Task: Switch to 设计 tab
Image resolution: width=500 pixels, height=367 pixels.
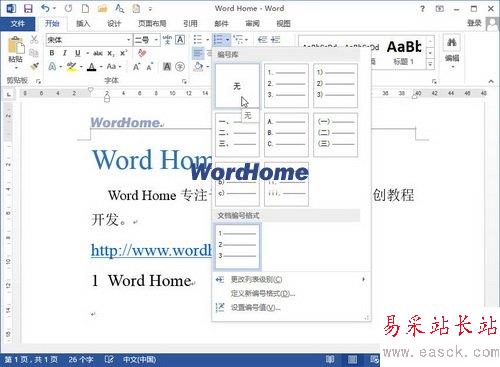Action: pos(114,23)
